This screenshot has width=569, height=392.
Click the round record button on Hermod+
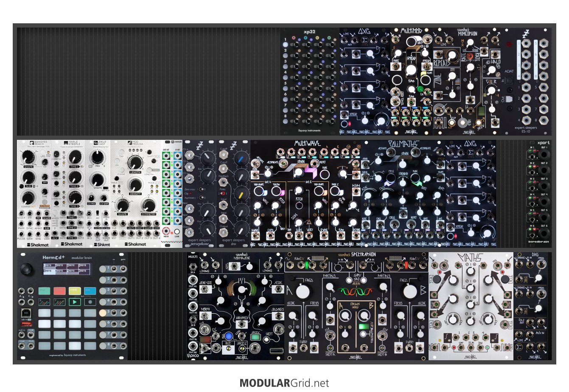point(90,302)
